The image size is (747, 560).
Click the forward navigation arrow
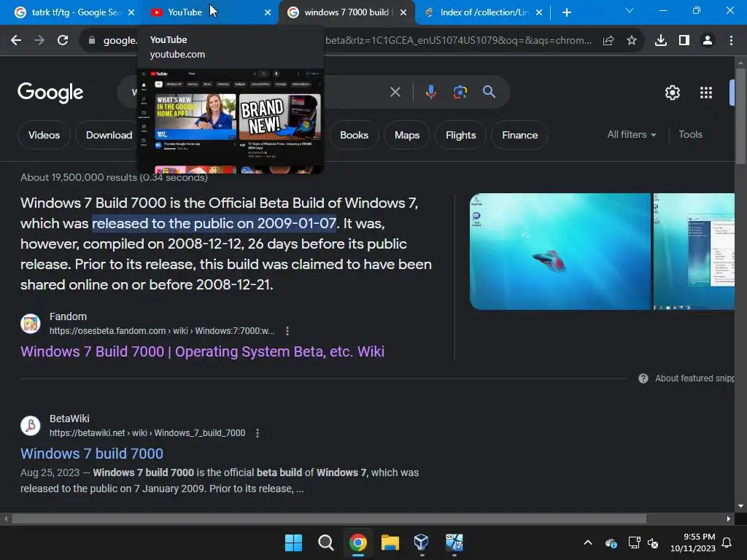(x=39, y=41)
